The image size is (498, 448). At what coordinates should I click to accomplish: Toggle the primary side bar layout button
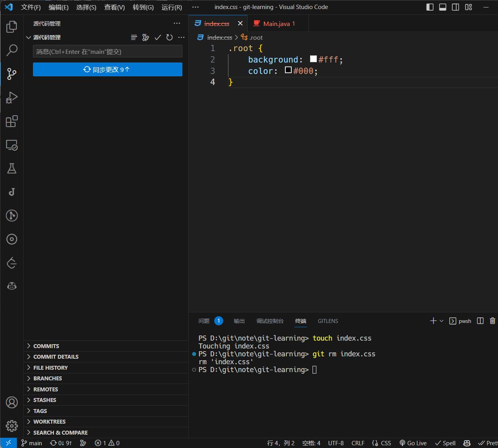[430, 7]
